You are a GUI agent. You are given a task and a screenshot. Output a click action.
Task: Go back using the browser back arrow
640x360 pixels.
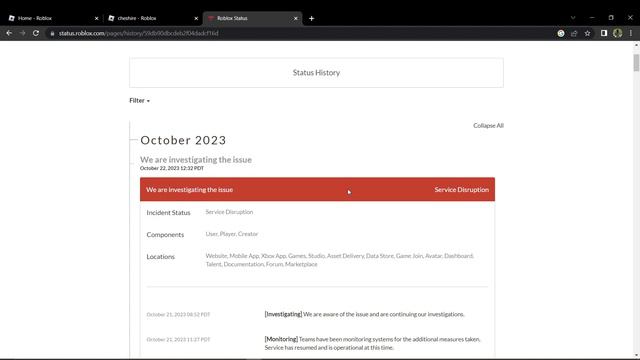click(9, 33)
